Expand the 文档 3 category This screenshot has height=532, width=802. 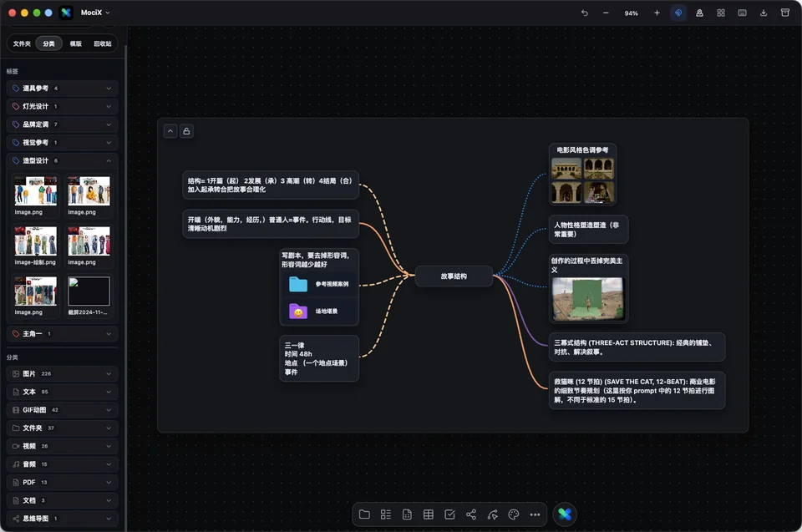pos(63,500)
